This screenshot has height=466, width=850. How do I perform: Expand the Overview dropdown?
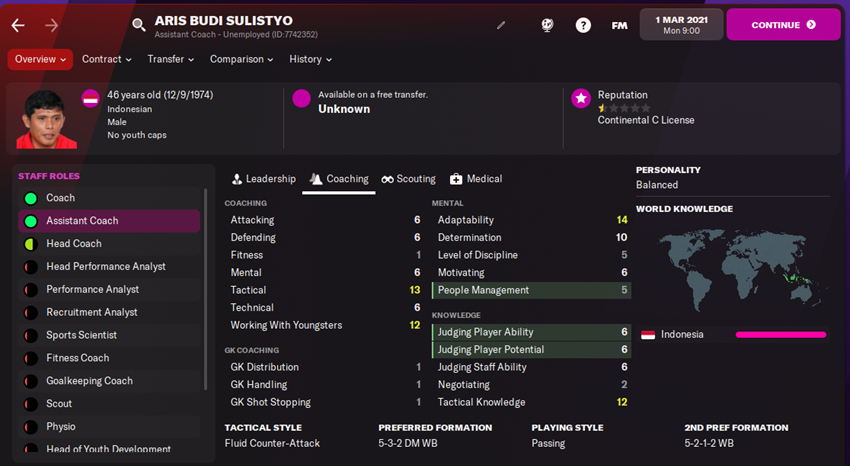pos(40,60)
